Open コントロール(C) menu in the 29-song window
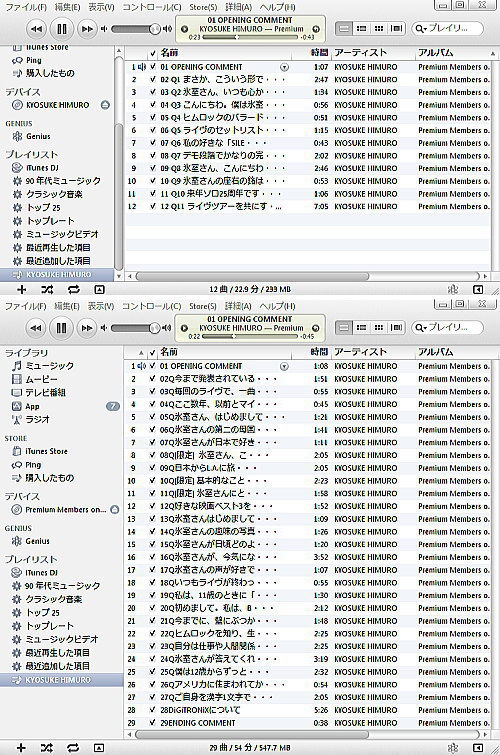This screenshot has height=755, width=500. pos(151,306)
